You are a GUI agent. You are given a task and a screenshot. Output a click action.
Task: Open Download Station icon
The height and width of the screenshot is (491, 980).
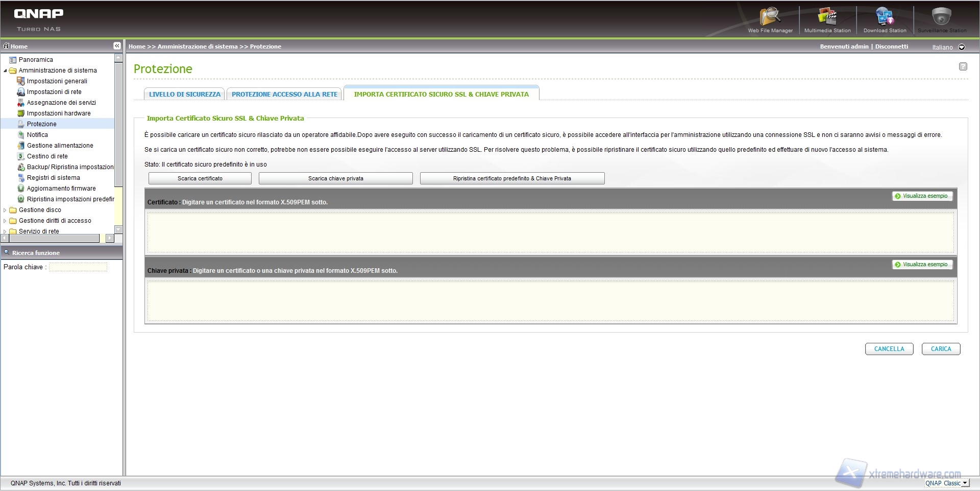coord(885,18)
